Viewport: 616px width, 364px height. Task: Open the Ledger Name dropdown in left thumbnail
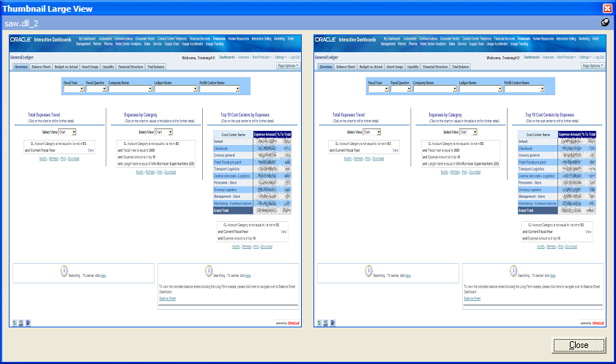(174, 89)
